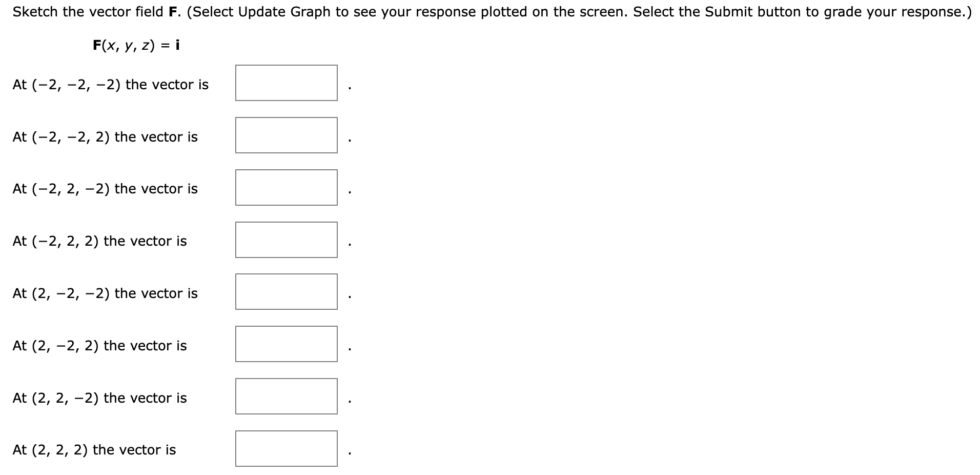Click the label for point (2, -2, -2)
Viewport: 980px width, 475px height.
point(105,293)
